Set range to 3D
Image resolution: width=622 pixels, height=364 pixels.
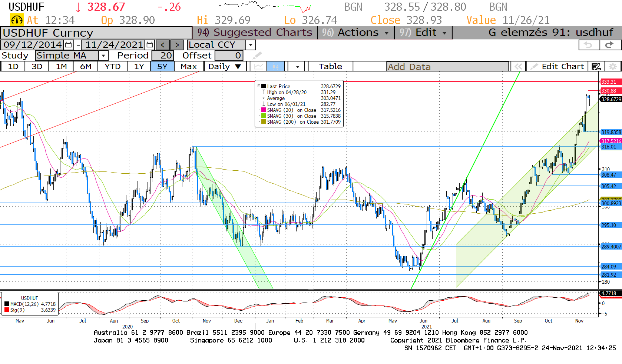click(x=37, y=67)
